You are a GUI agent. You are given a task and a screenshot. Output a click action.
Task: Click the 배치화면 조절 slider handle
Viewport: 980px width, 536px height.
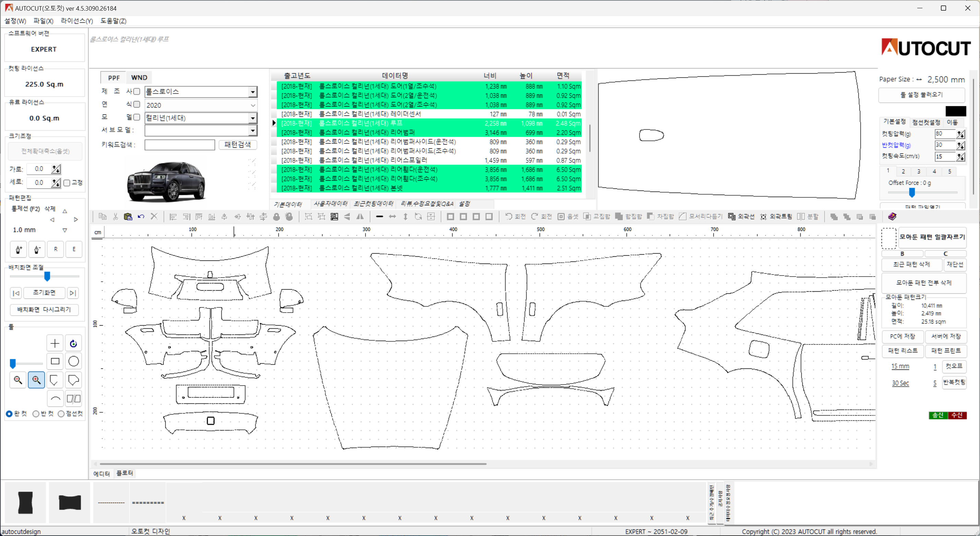[47, 276]
